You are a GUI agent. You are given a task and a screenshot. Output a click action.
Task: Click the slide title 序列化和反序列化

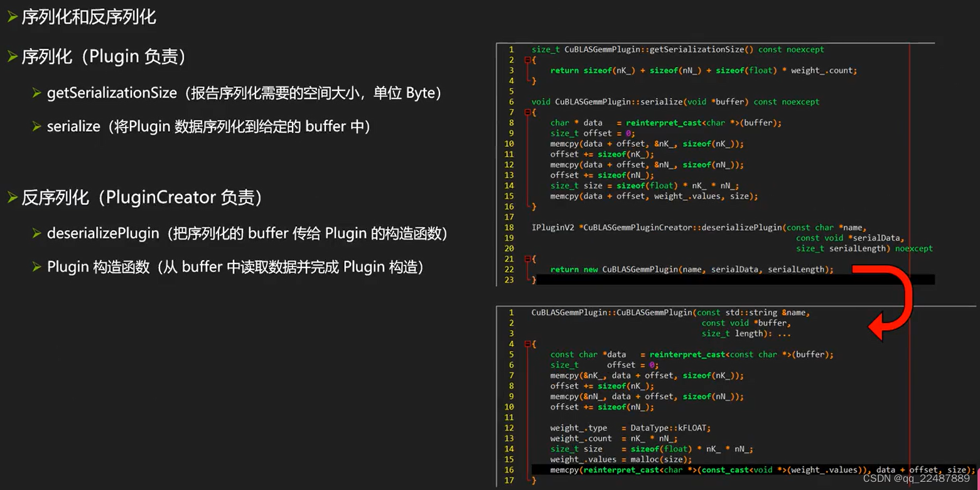coord(89,17)
